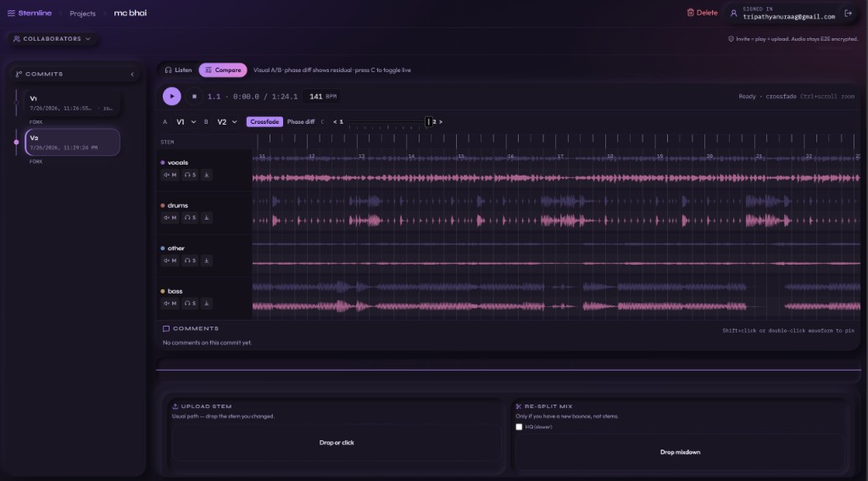Click the other stem color dot
Screen dimensions: 868x481
click(162, 249)
